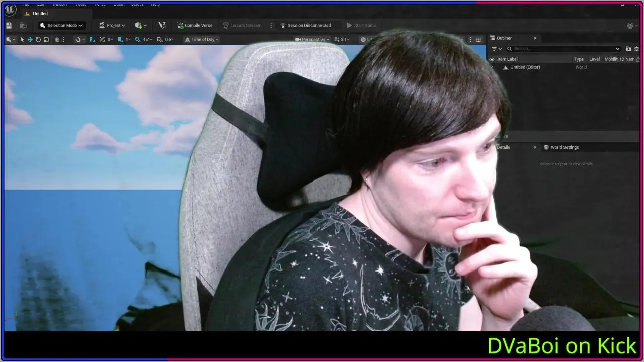644x362 pixels.
Task: Click the Outliner search field
Action: point(563,49)
